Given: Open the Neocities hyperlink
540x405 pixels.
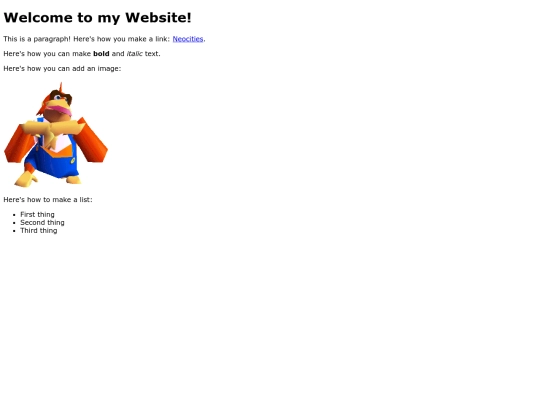Looking at the screenshot, I should pyautogui.click(x=188, y=39).
